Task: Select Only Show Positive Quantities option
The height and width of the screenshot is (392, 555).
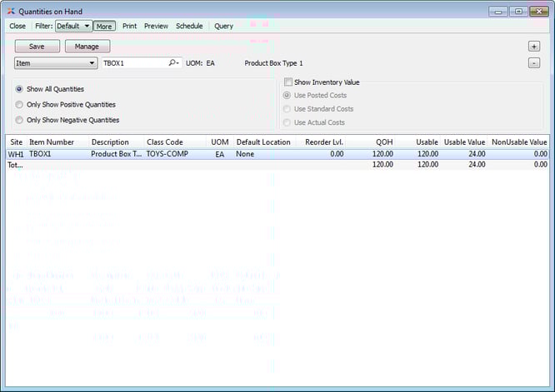Action: (19, 105)
